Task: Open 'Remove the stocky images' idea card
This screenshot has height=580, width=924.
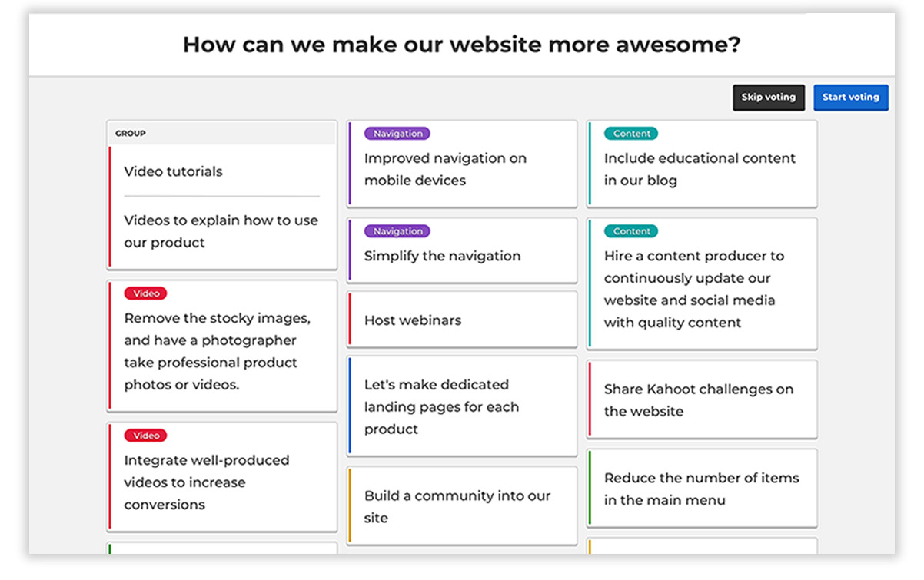Action: 221,351
